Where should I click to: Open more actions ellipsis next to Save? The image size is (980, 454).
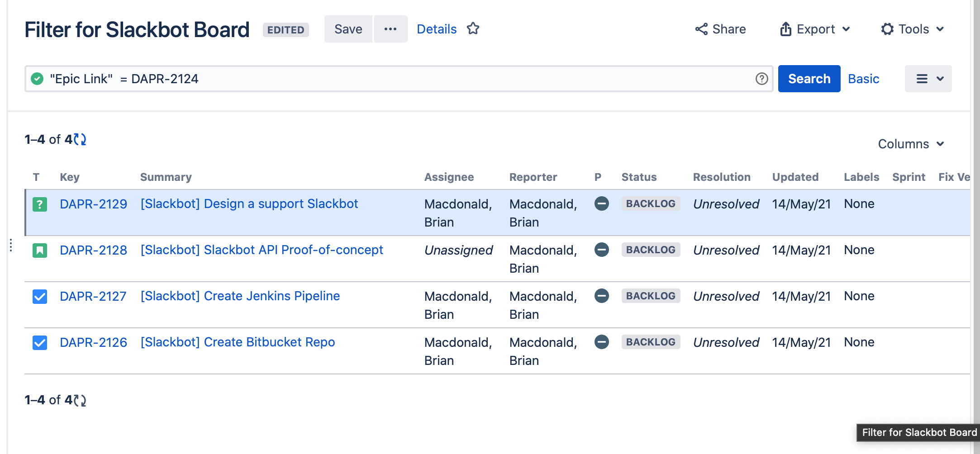[x=390, y=29]
